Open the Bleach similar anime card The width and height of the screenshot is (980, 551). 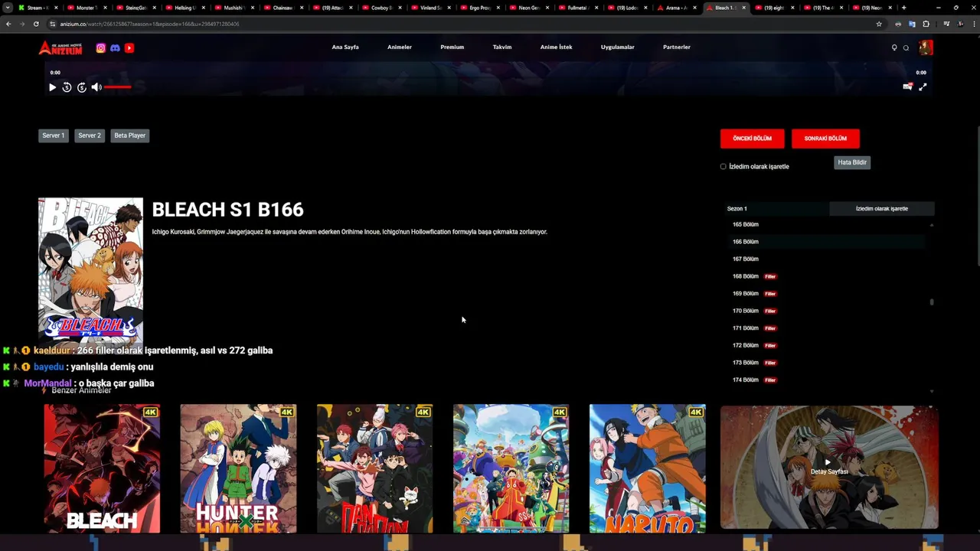click(102, 468)
